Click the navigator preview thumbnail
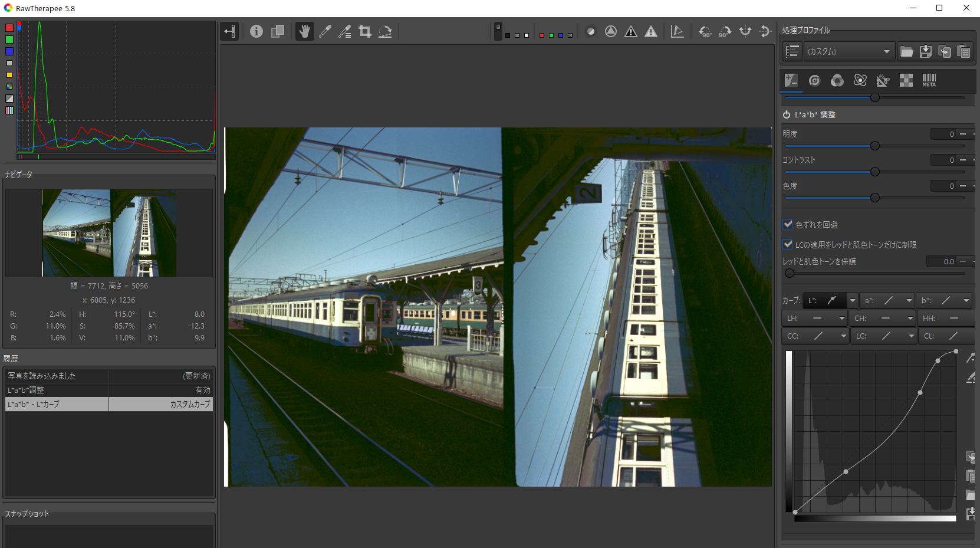 click(x=109, y=233)
